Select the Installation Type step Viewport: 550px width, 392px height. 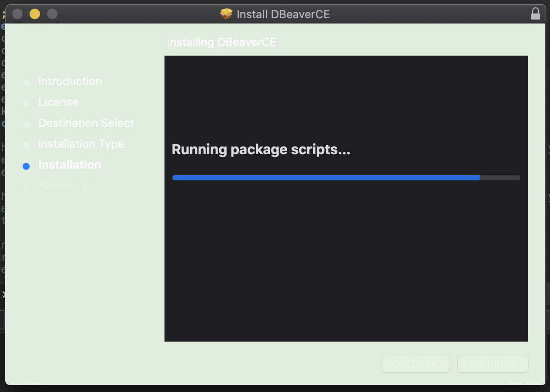[x=81, y=144]
